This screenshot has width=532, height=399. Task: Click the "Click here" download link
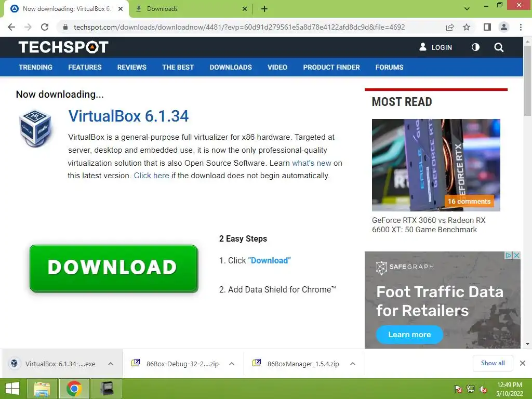pyautogui.click(x=151, y=176)
